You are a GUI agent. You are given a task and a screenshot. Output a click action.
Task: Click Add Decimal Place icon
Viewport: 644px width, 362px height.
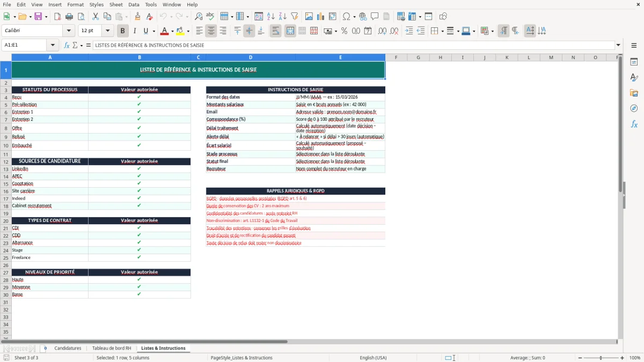382,31
